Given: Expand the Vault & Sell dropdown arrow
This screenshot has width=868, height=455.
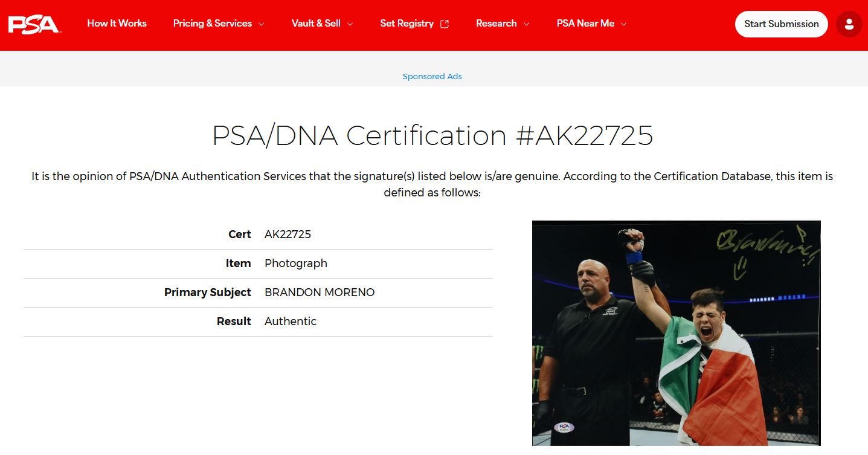Looking at the screenshot, I should point(350,24).
